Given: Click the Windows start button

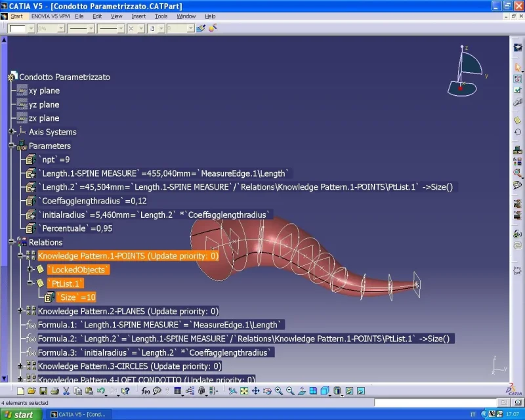Looking at the screenshot, I should click(21, 415).
